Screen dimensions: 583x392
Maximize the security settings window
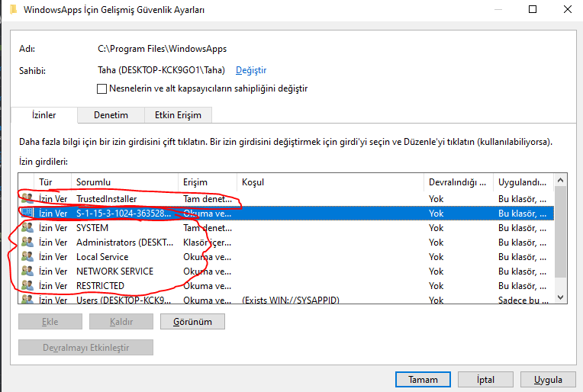coord(533,9)
